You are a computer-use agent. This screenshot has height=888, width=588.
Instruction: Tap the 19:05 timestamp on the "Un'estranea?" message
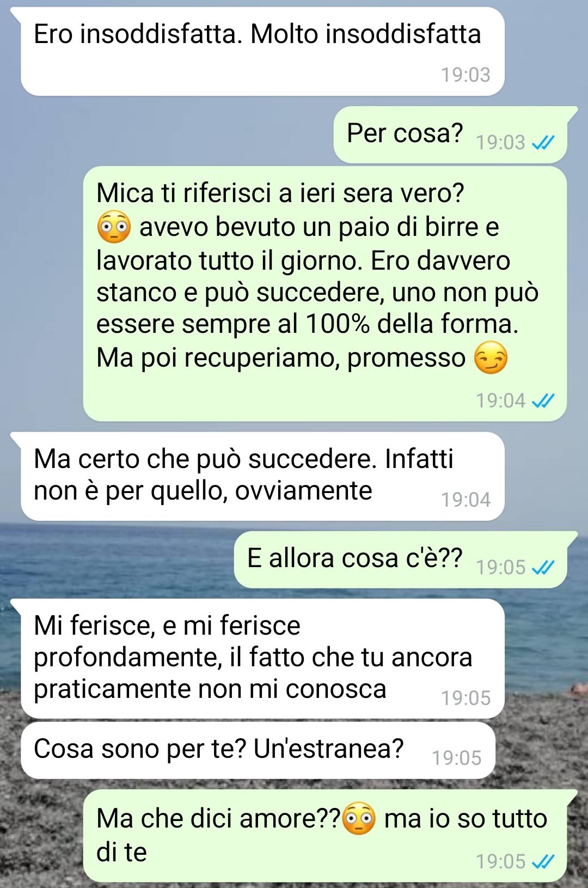pos(457,758)
